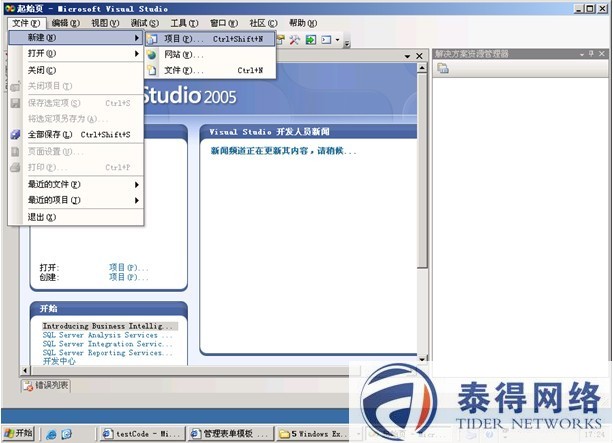Choose 退出(X) to exit Visual Studio
Viewport: 613px width, 443px height.
point(76,217)
